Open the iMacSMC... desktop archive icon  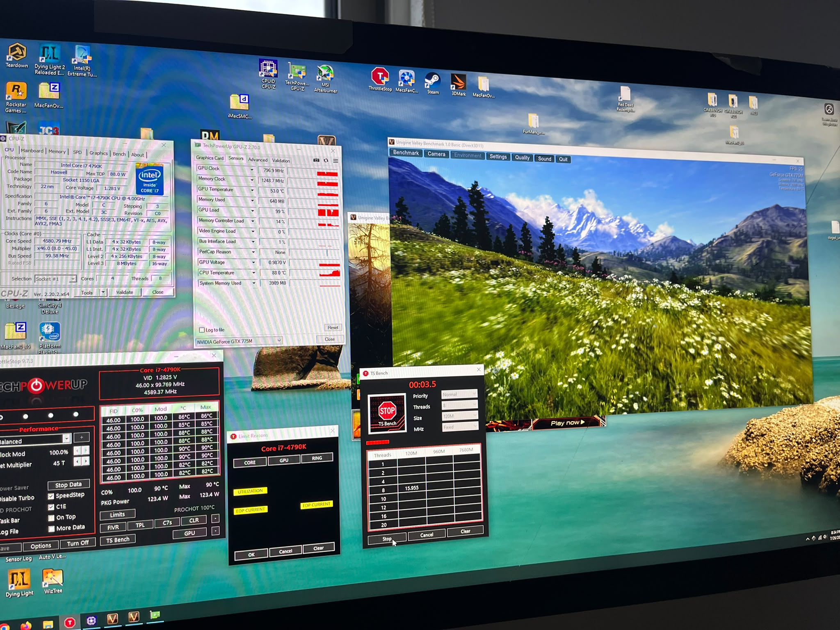tap(240, 106)
